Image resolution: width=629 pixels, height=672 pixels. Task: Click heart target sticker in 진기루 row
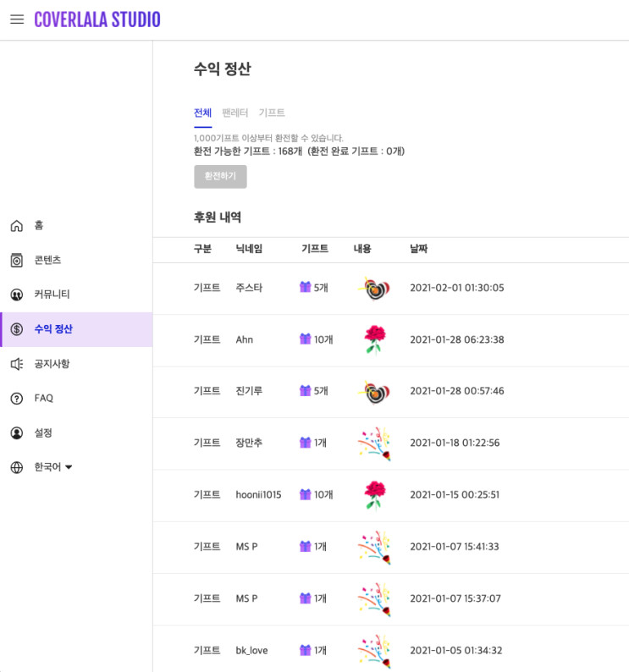374,392
